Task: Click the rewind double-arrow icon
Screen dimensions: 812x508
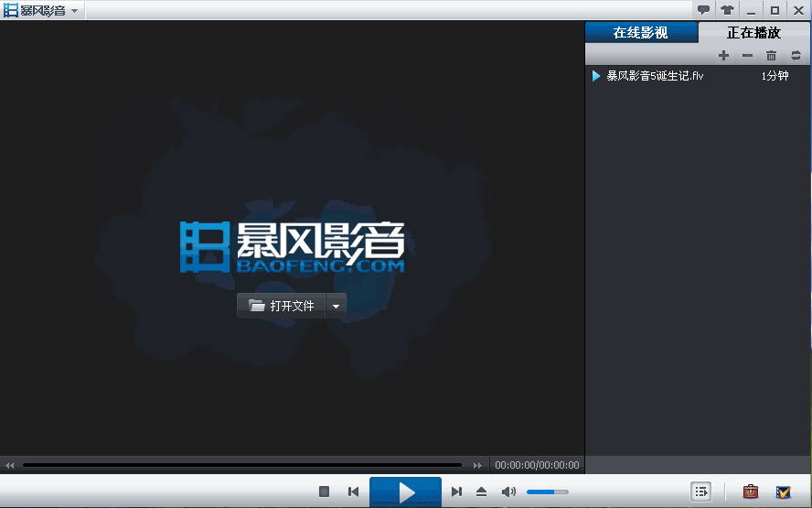Action: (x=10, y=465)
